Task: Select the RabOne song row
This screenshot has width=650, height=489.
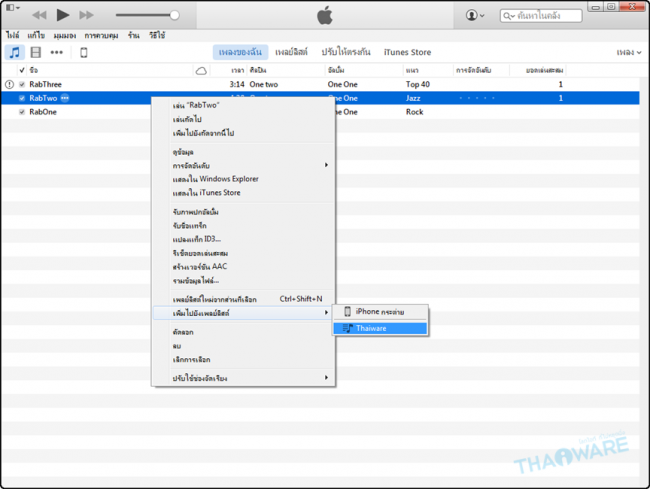Action: point(320,112)
